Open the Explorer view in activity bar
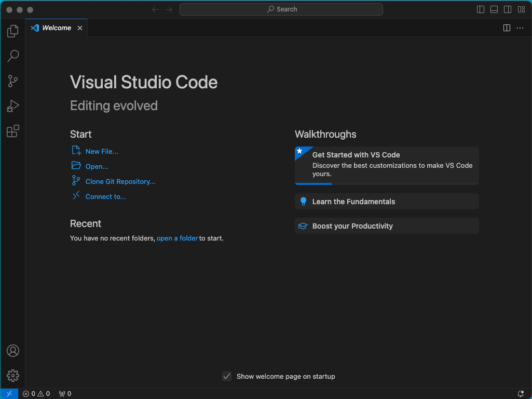This screenshot has width=532, height=399. pos(13,31)
